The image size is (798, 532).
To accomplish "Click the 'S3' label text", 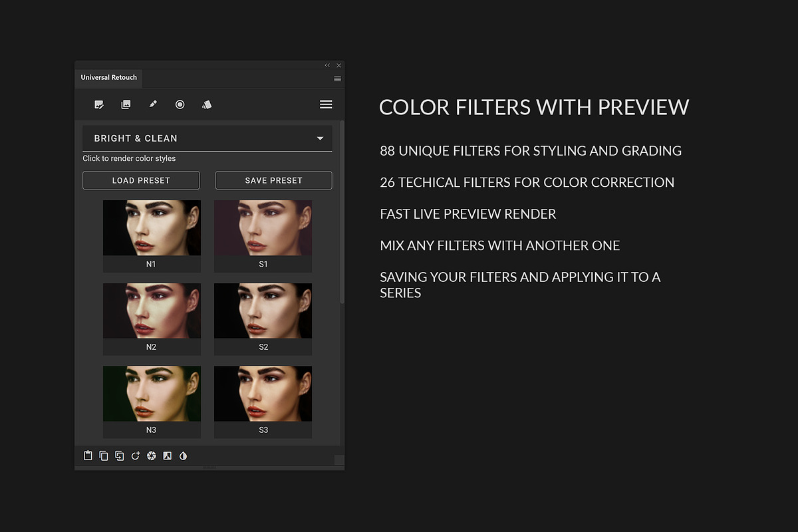I will pyautogui.click(x=263, y=430).
